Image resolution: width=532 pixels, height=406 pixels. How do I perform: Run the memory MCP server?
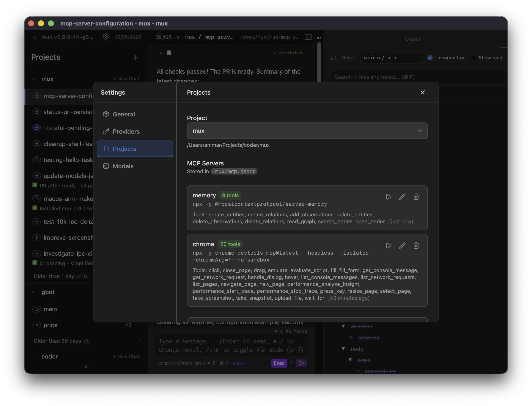click(389, 197)
